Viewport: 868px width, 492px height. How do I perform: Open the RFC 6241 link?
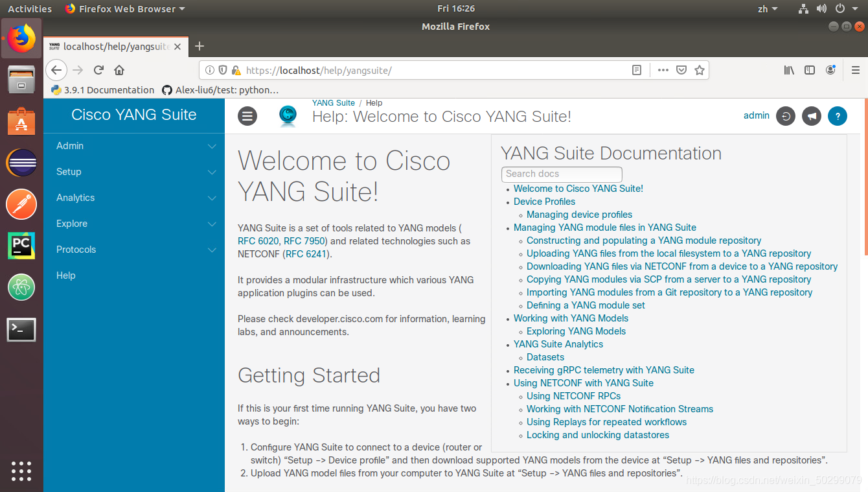coord(306,254)
